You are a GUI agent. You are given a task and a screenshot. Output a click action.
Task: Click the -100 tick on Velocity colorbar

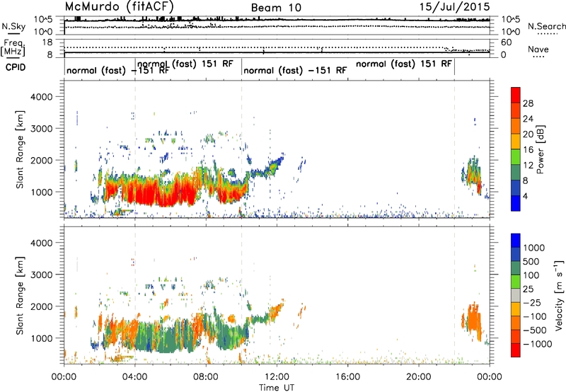coord(535,316)
